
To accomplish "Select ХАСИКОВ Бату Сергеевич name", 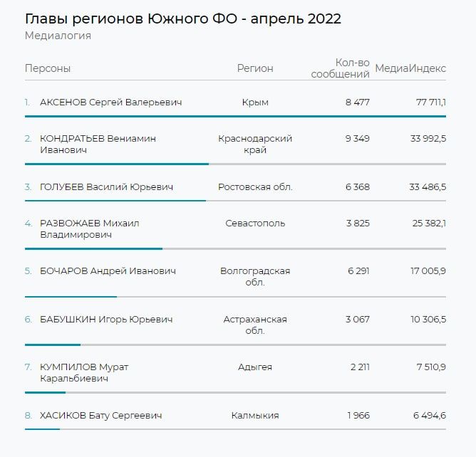I will [x=101, y=416].
